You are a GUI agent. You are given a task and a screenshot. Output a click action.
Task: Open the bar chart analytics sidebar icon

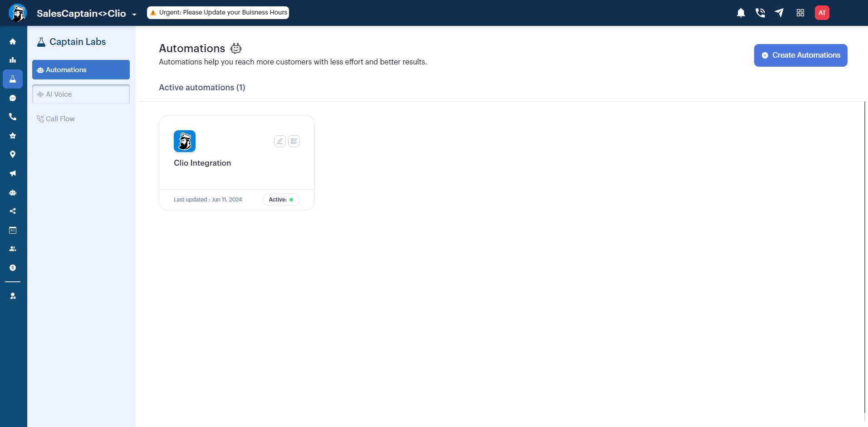13,60
